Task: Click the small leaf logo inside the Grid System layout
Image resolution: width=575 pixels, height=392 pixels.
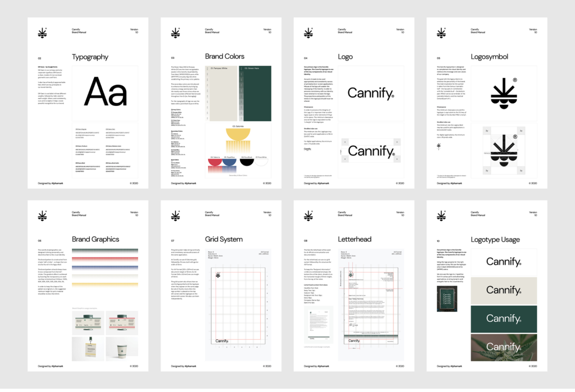Action: point(218,275)
